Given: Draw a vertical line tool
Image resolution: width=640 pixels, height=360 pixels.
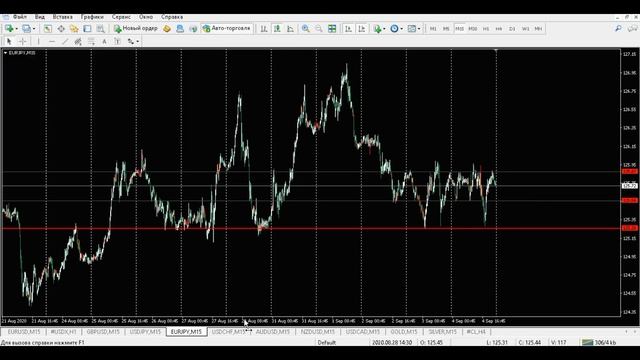Looking at the screenshot, I should click(x=38, y=41).
